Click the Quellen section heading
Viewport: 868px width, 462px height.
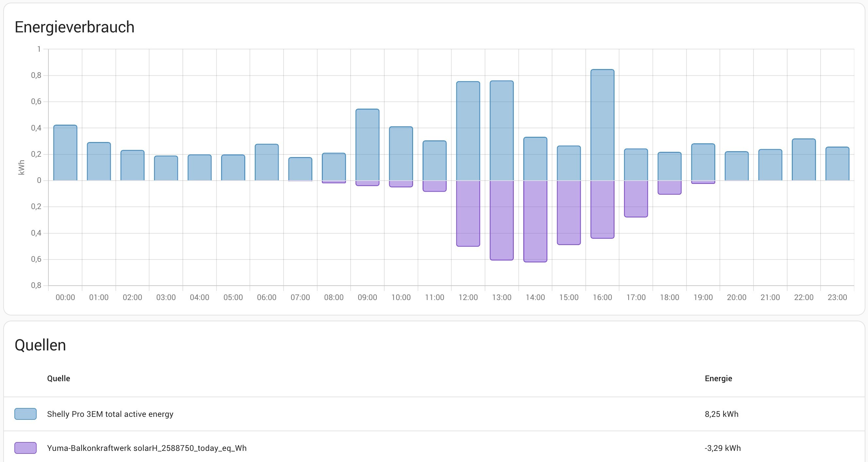point(40,345)
